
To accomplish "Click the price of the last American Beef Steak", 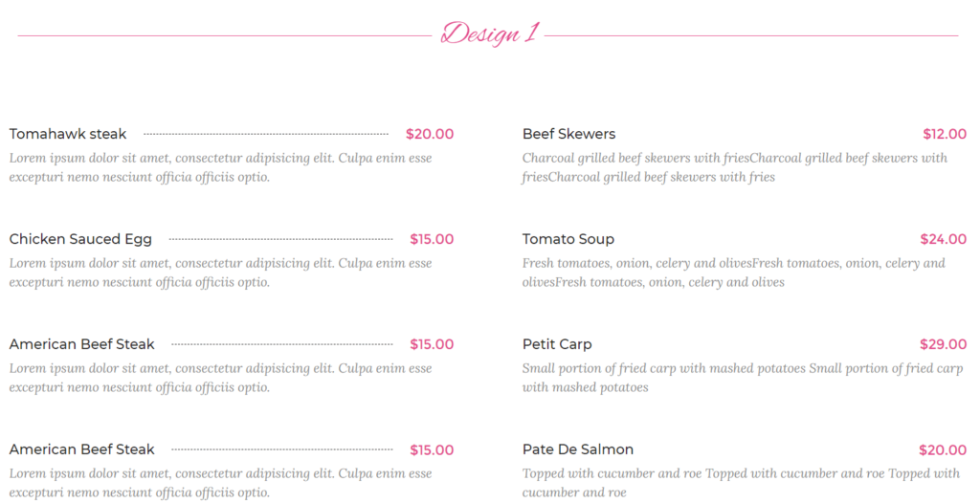I will tap(432, 449).
